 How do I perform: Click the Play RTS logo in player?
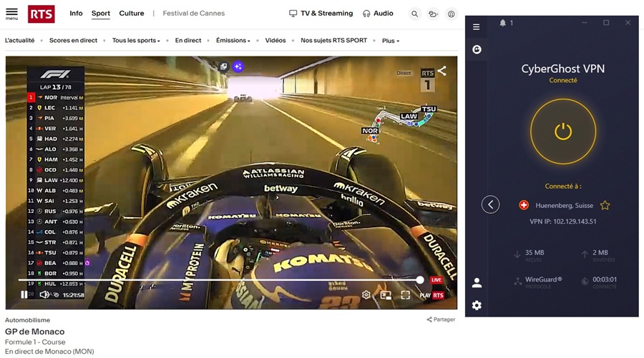pyautogui.click(x=431, y=295)
